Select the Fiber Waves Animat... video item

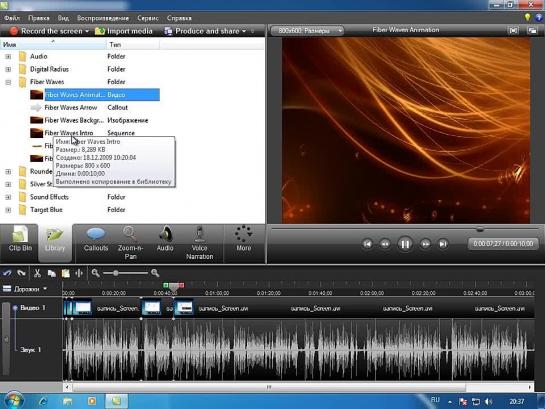(x=95, y=95)
